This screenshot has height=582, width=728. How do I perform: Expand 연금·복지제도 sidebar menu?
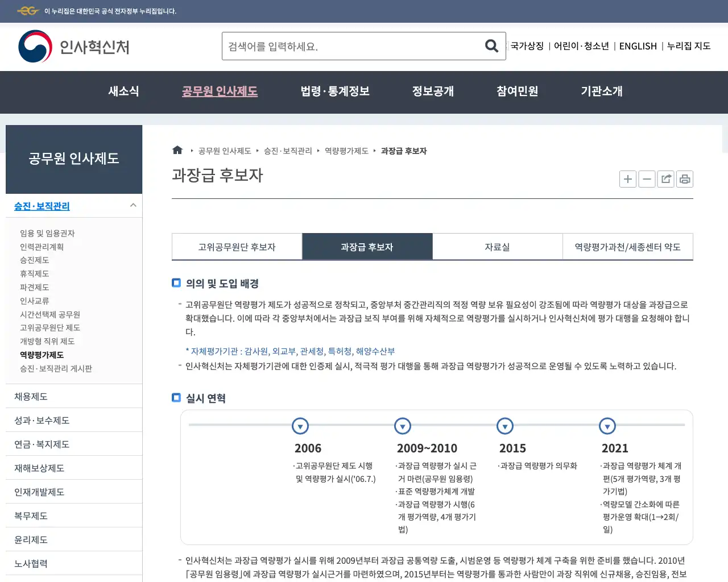(x=74, y=444)
